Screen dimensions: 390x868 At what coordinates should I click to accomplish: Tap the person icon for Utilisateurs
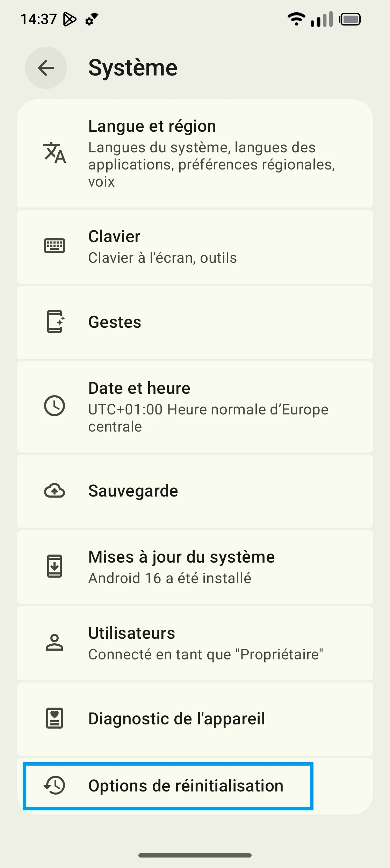point(55,642)
